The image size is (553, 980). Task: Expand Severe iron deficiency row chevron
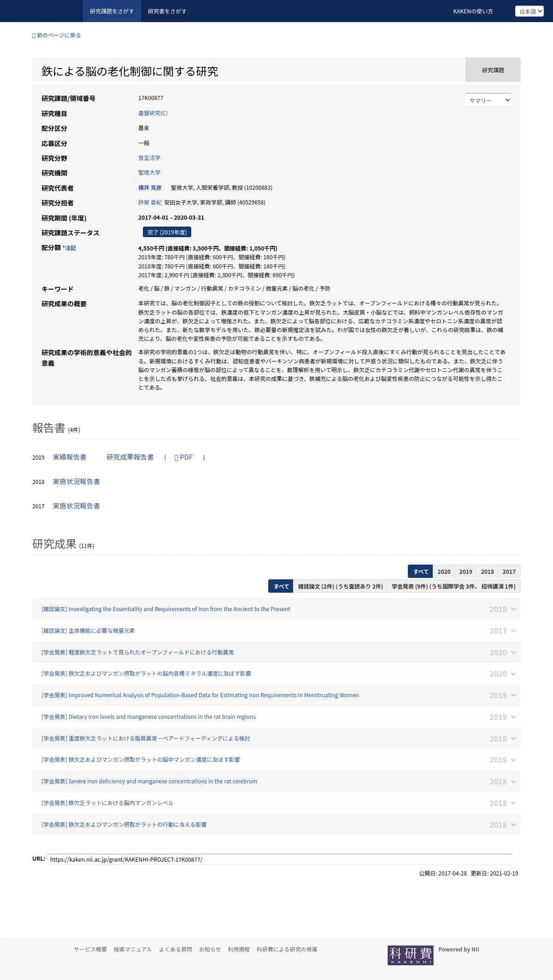pyautogui.click(x=513, y=782)
